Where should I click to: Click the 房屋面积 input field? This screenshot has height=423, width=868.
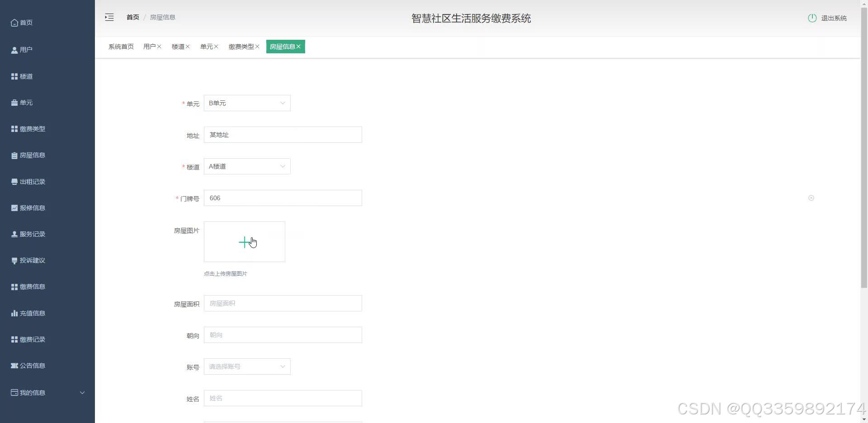point(283,303)
